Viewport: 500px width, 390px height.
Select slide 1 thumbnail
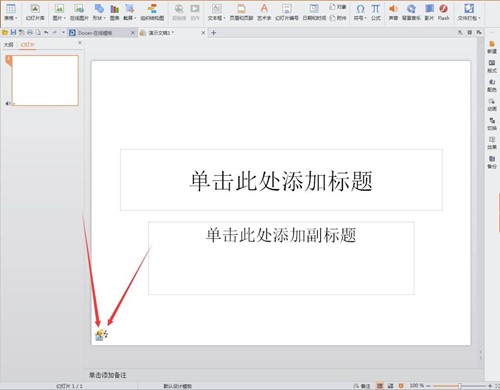point(45,80)
